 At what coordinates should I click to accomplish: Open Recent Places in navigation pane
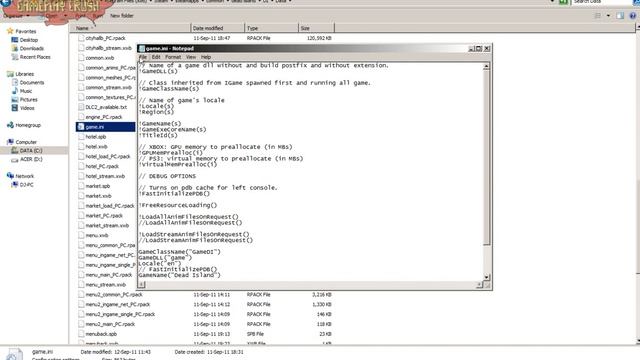click(x=35, y=57)
